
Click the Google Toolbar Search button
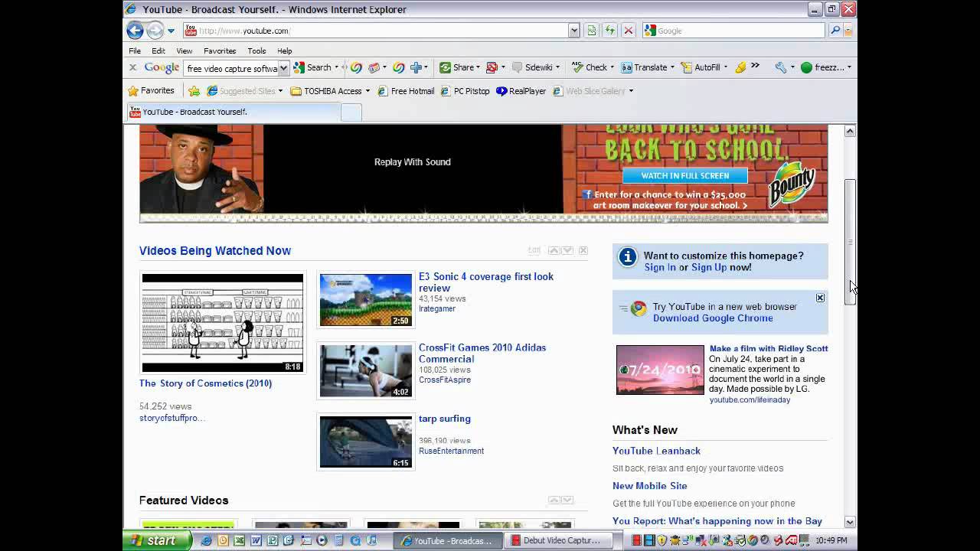(x=313, y=67)
